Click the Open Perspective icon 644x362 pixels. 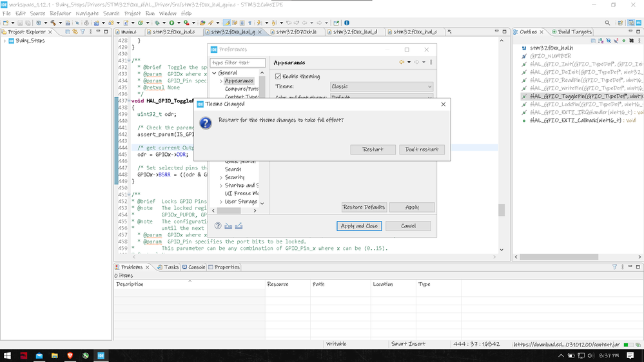tap(621, 23)
